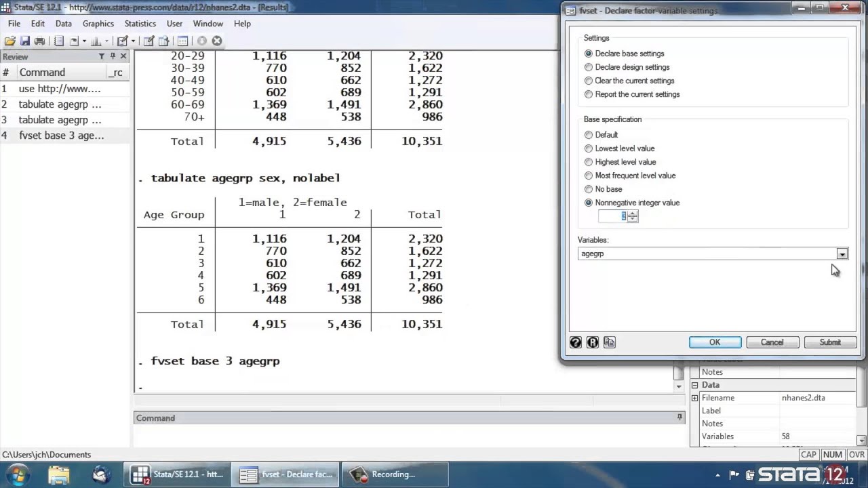Select Clear the current settings option
The height and width of the screenshot is (488, 868).
point(589,81)
